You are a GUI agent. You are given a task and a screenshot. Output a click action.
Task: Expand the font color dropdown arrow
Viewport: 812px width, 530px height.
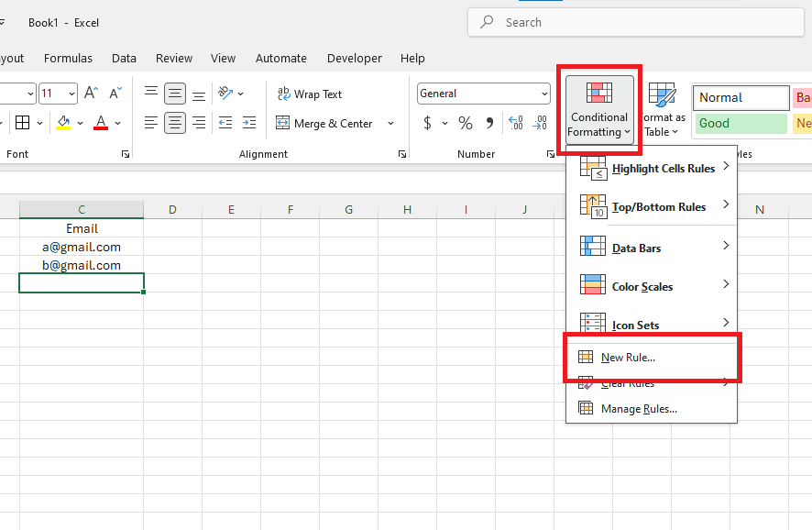tap(118, 123)
